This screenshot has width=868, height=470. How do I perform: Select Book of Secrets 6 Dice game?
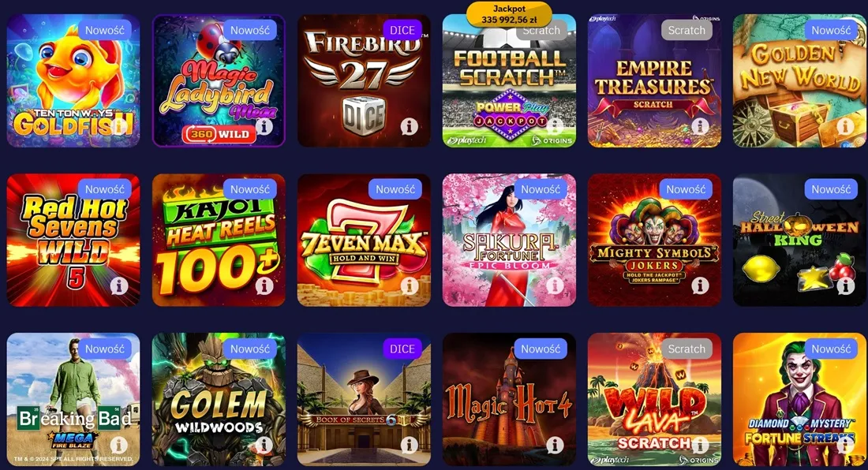click(364, 399)
